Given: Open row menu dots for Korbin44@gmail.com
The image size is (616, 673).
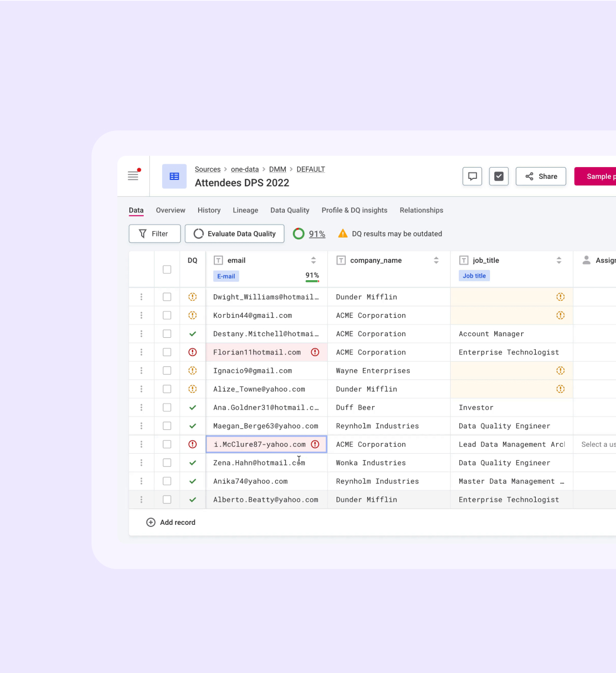Looking at the screenshot, I should click(x=142, y=315).
